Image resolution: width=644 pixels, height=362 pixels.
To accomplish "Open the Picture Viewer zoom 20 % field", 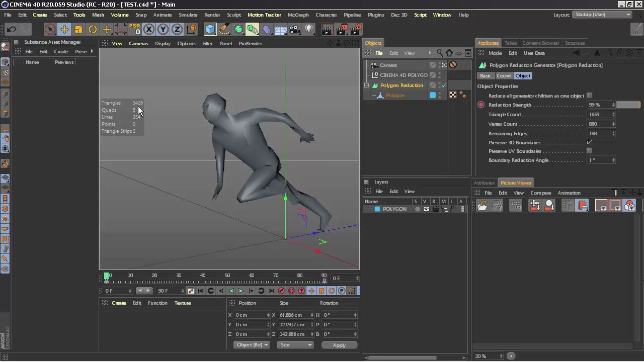I will click(x=488, y=356).
